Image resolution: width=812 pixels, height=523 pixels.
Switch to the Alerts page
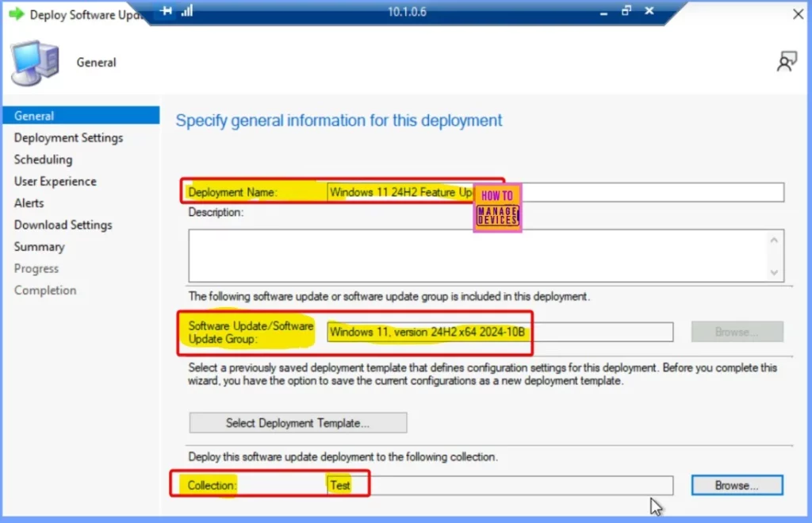(x=29, y=203)
